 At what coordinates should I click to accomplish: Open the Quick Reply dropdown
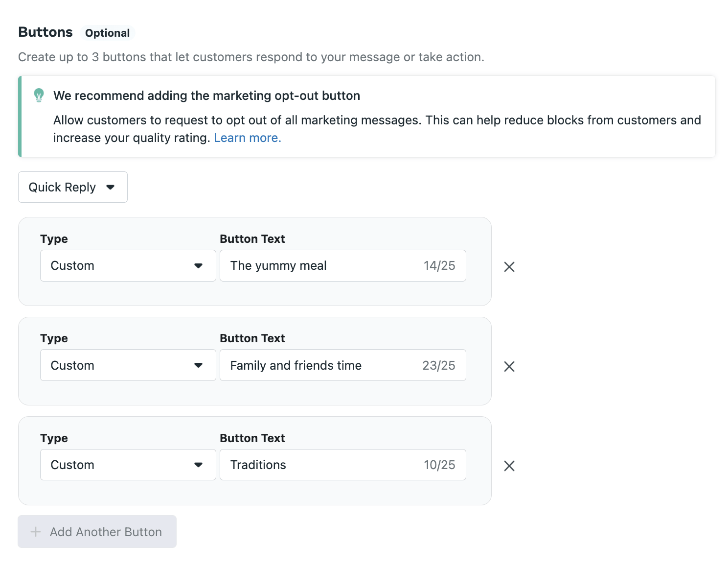[x=73, y=187]
